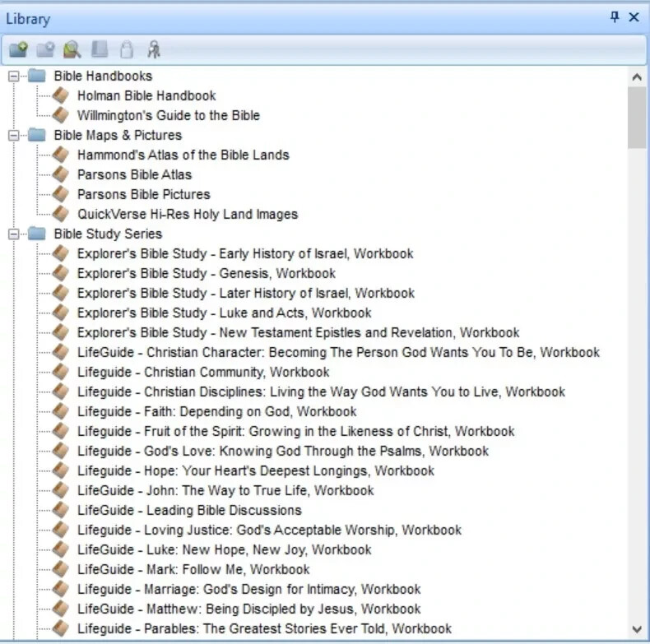Click book icon beside Explorer's Luke and Acts
The height and width of the screenshot is (644, 650).
(x=61, y=313)
